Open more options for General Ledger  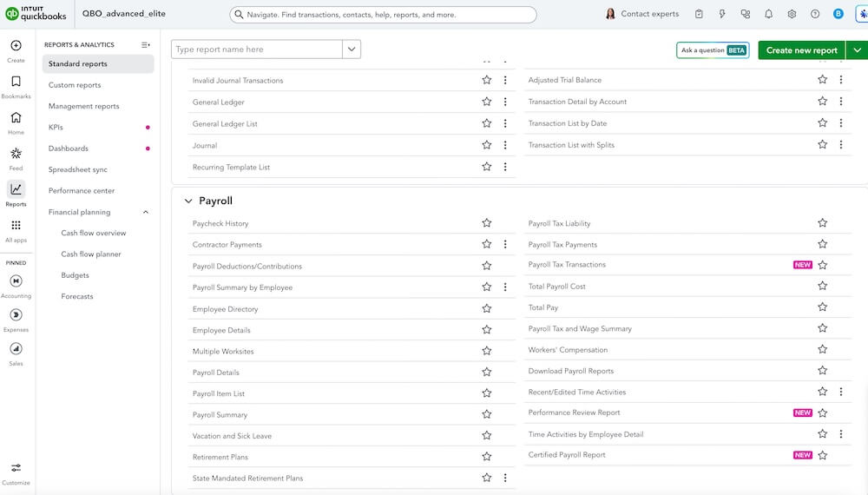point(505,102)
